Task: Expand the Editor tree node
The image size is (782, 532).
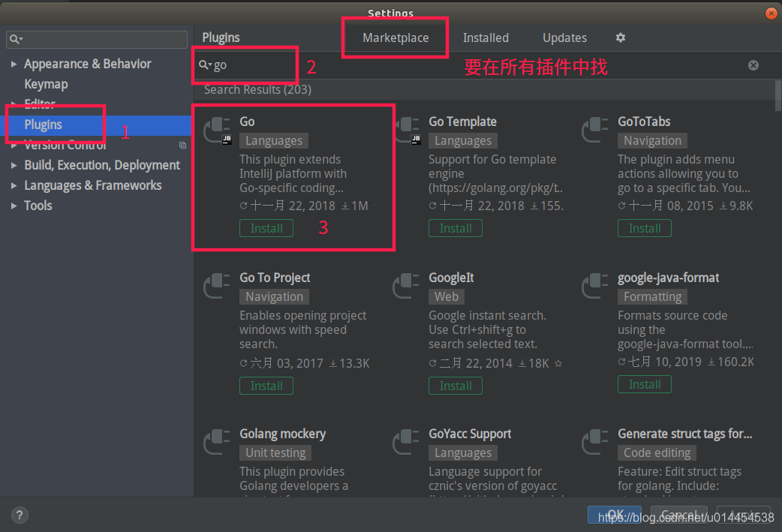Action: click(x=14, y=104)
